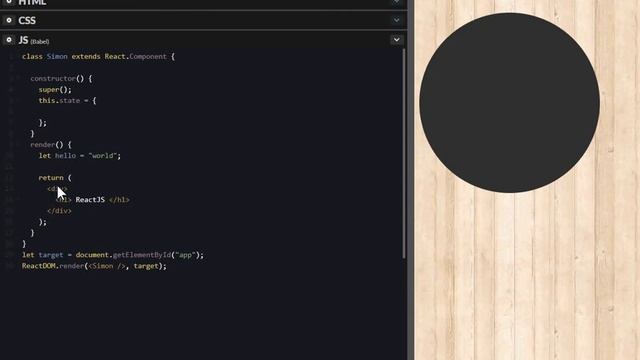Viewport: 640px width, 360px height.
Task: Click the JS editor vertical scrollbar
Action: [x=404, y=153]
